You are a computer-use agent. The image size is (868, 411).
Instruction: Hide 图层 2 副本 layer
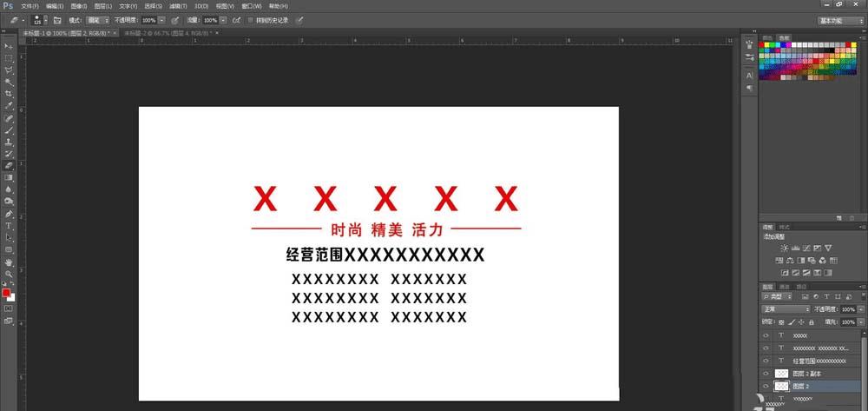tap(766, 374)
